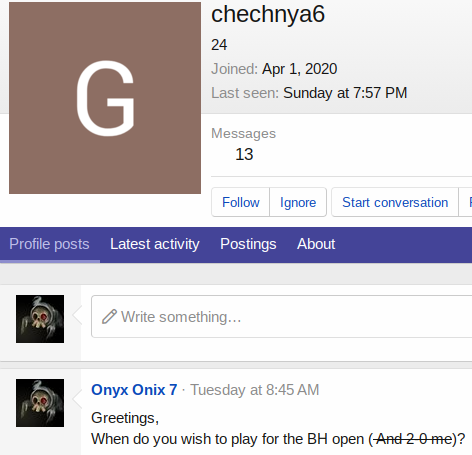
Task: Click struck-through text And 2-0 me
Action: pos(413,439)
